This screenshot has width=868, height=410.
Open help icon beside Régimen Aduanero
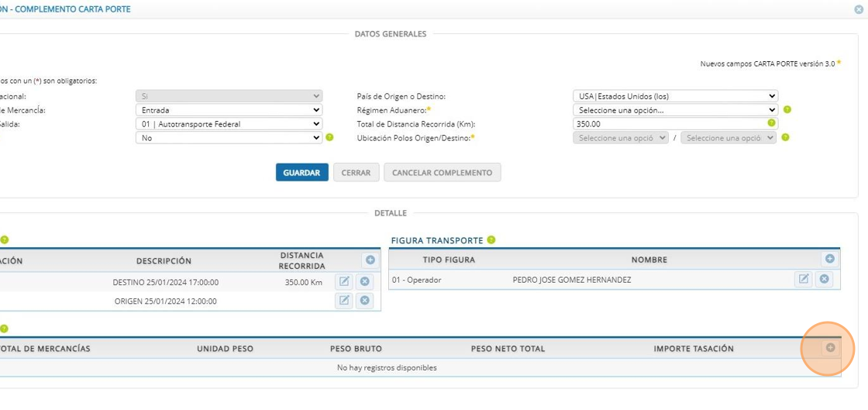pyautogui.click(x=787, y=109)
